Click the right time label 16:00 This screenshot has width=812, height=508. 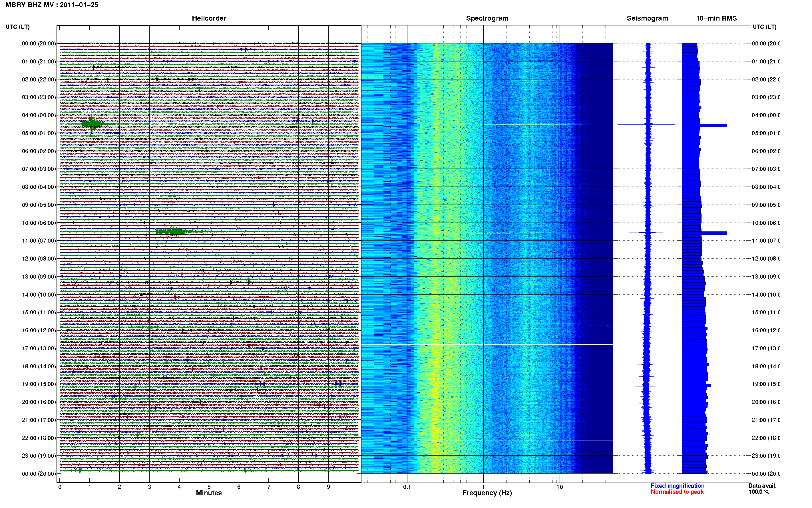(x=765, y=331)
